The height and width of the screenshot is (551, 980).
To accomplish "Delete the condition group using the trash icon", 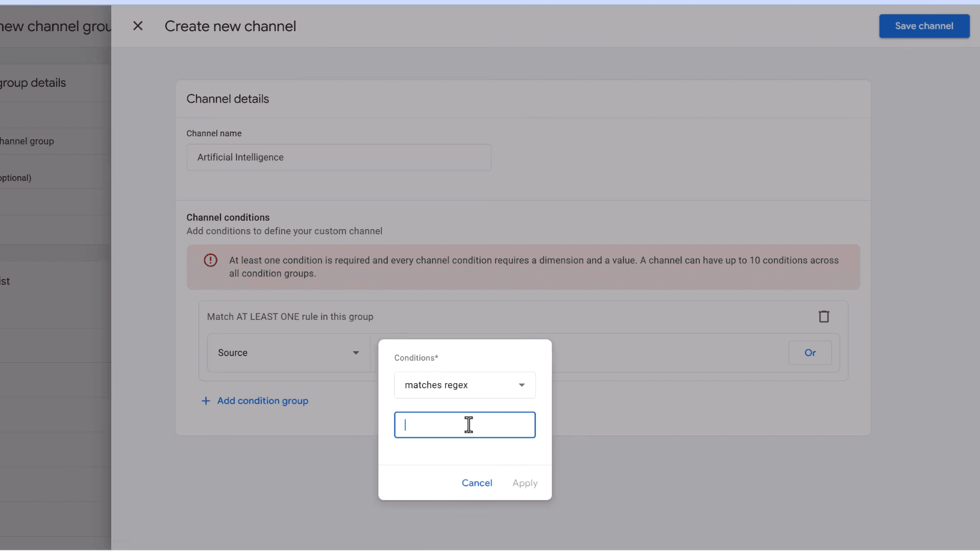I will pyautogui.click(x=824, y=316).
